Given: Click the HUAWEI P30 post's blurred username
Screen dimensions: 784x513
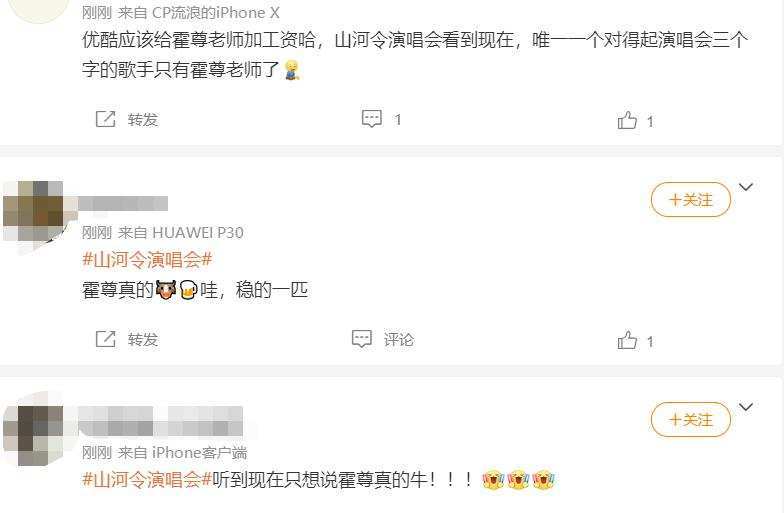Looking at the screenshot, I should tap(122, 204).
